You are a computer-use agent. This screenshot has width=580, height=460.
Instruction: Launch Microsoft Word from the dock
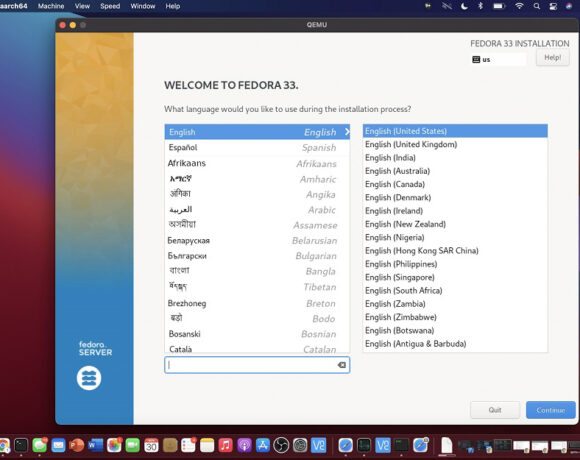click(96, 445)
